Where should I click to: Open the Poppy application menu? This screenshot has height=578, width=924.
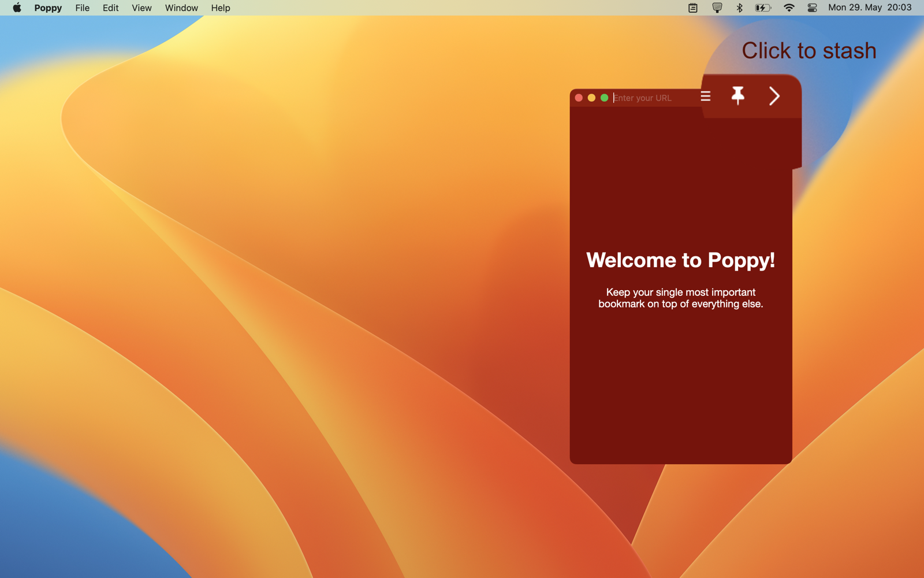coord(48,8)
